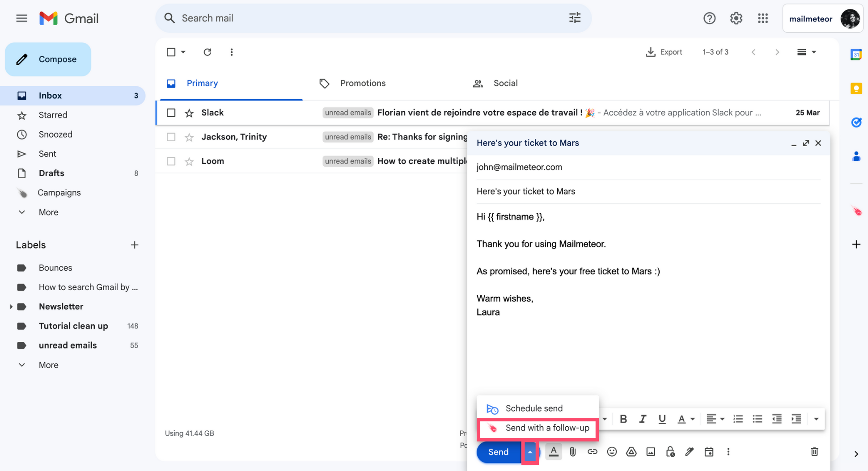Insert link in compose toolbar

pos(592,452)
